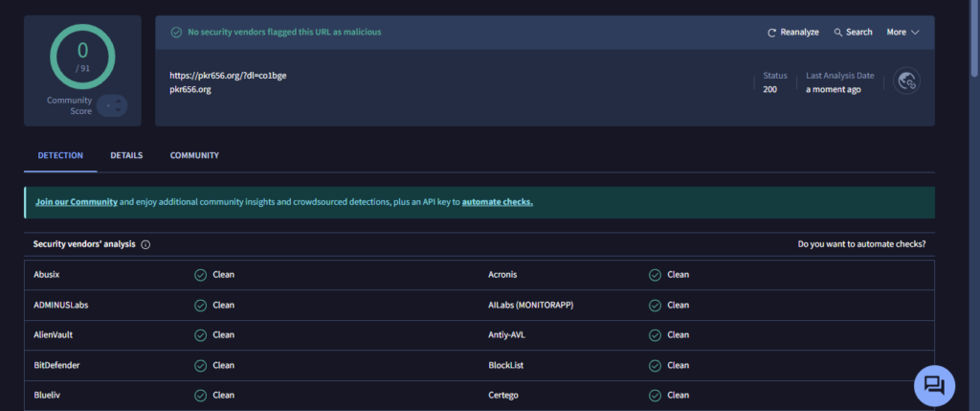Click the Clean check icon for Abusix
This screenshot has width=980, height=411.
[x=201, y=275]
